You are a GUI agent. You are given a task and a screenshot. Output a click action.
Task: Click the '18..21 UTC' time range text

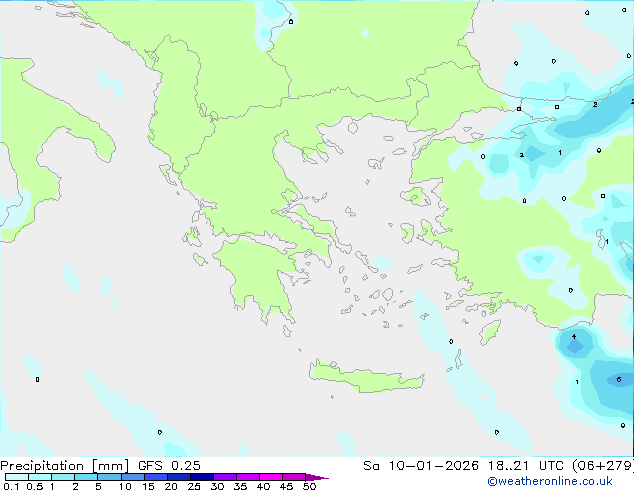(x=526, y=466)
